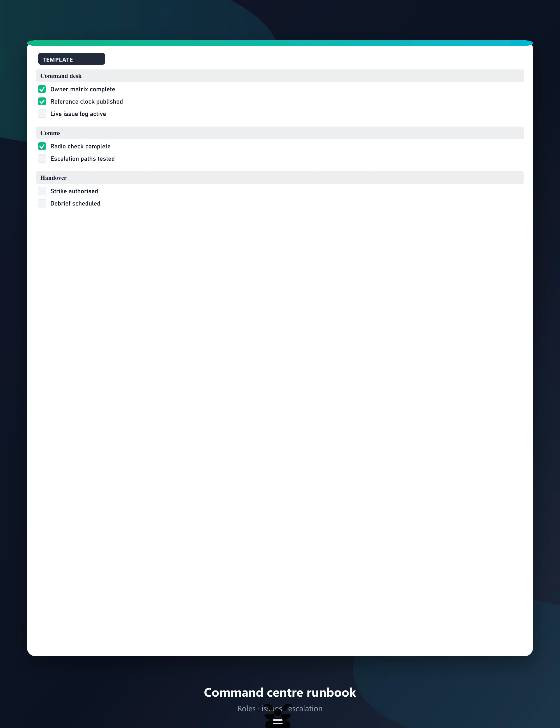Uncheck the Reference clock published checkbox
This screenshot has height=728, width=560.
pyautogui.click(x=42, y=102)
